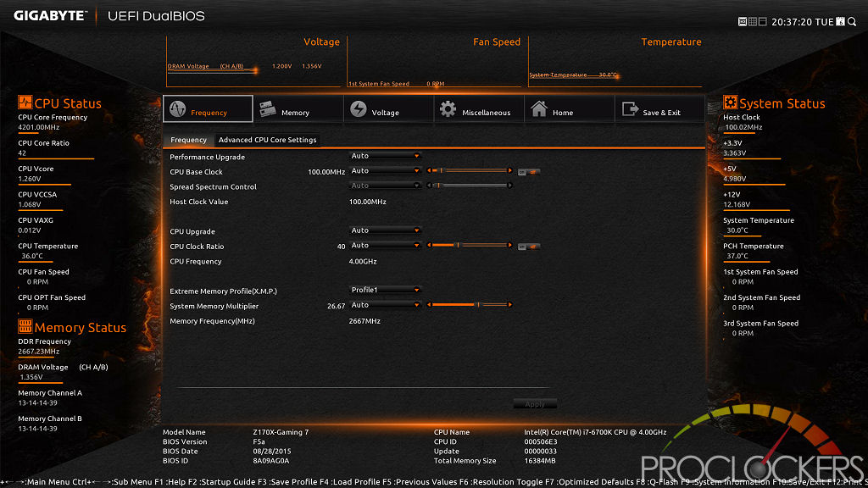The image size is (868, 488).
Task: Click CPU Frequency 4.00GHz value
Action: point(363,262)
